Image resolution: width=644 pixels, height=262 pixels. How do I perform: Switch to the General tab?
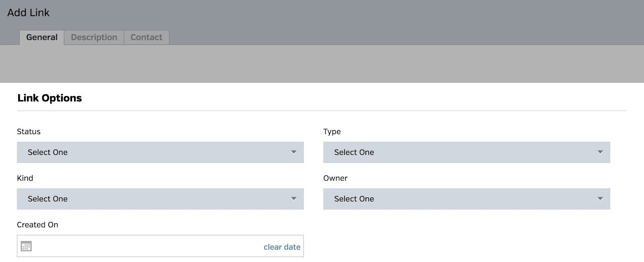[x=42, y=37]
